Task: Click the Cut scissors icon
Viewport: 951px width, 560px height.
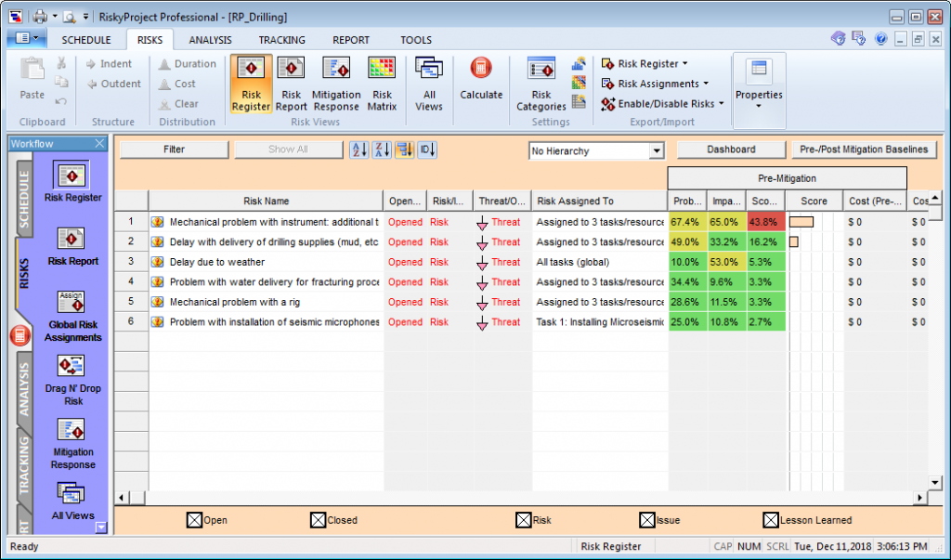Action: click(61, 62)
